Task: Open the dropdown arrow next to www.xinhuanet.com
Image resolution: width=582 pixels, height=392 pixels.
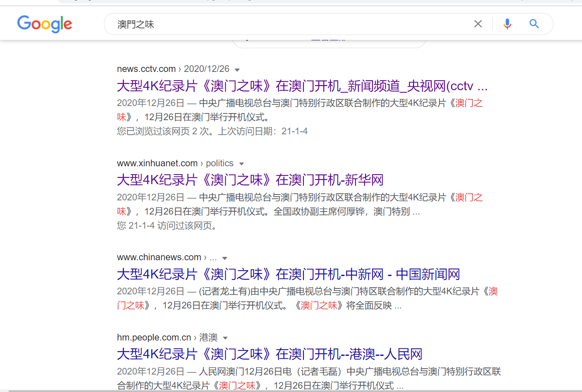Action: tap(242, 164)
